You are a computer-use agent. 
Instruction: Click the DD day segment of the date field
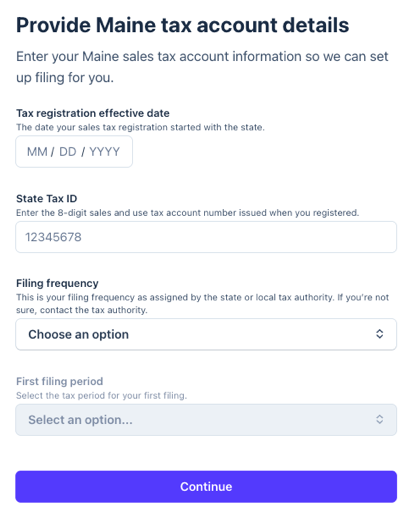click(x=68, y=152)
